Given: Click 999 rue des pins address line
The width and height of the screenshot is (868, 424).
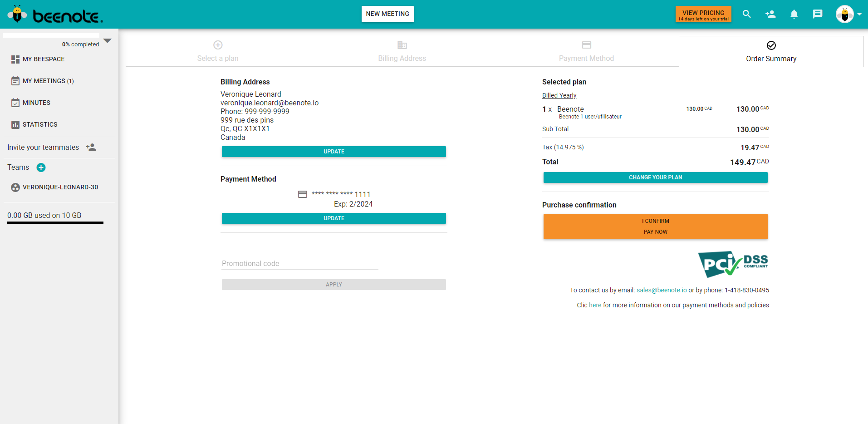Looking at the screenshot, I should pos(247,120).
